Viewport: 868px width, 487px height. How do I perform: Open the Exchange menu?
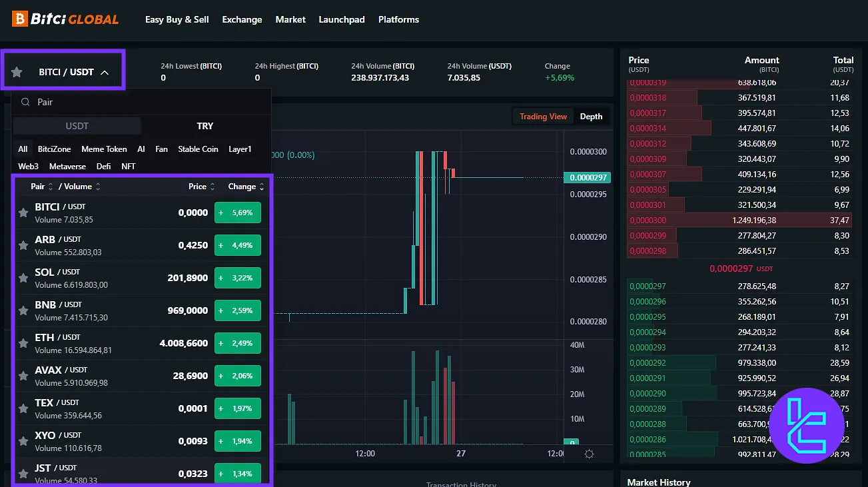(x=242, y=19)
